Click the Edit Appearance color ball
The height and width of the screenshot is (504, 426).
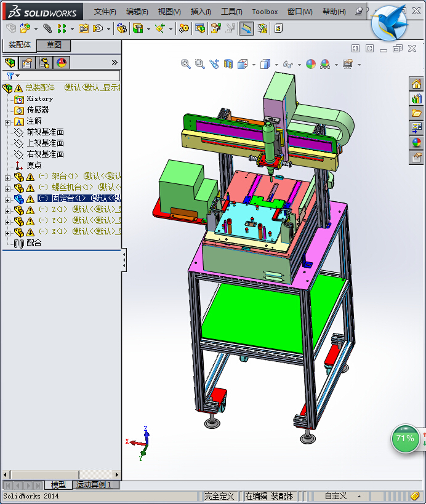pos(311,64)
